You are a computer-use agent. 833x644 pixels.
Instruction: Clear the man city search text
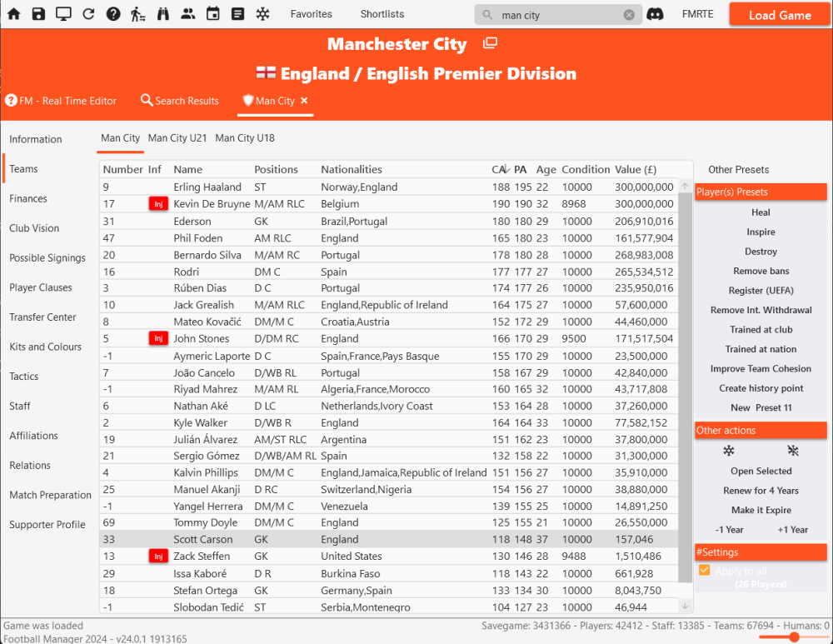tap(629, 15)
